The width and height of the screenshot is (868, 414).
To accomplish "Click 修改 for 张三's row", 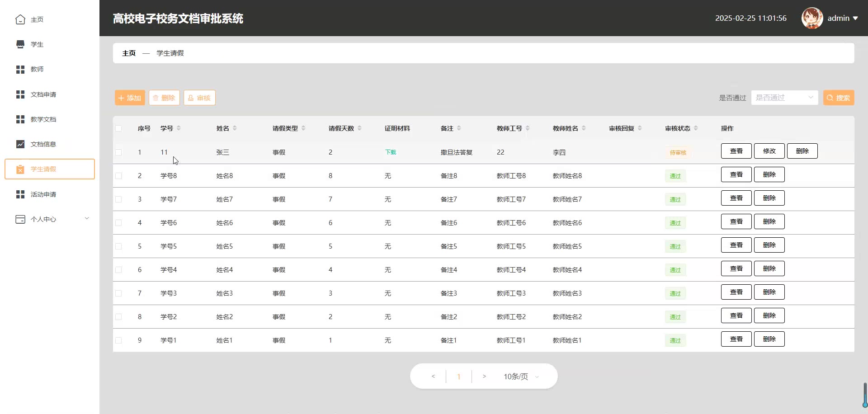I will [769, 151].
